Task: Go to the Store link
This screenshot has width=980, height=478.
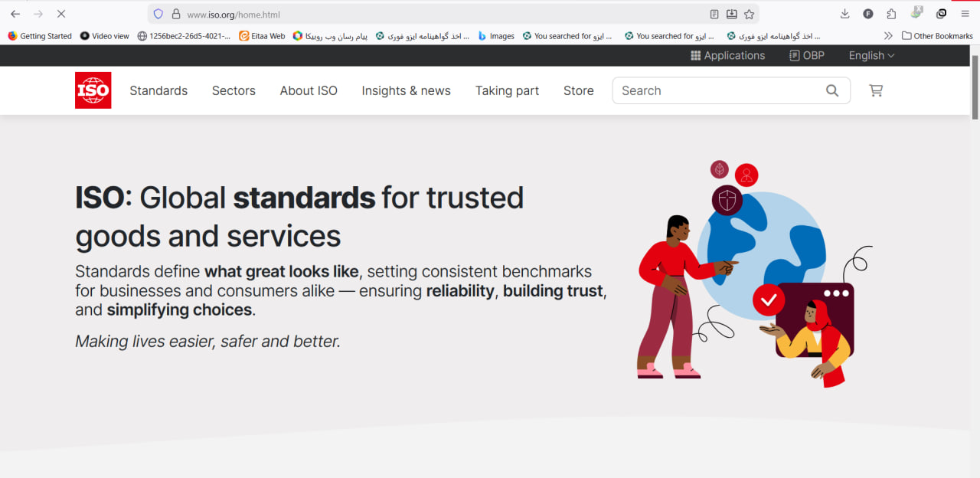Action: [x=578, y=90]
